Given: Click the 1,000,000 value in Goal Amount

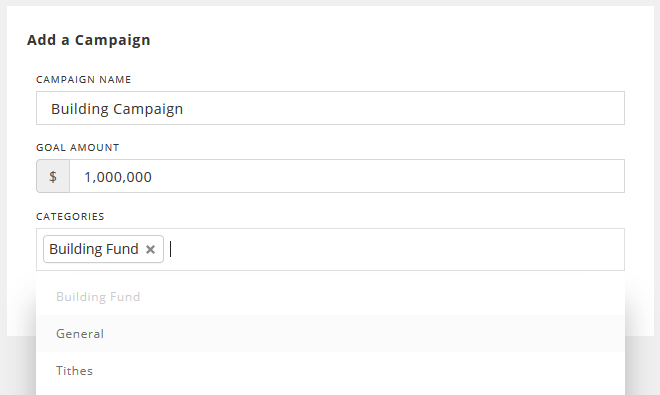Looking at the screenshot, I should (x=118, y=177).
